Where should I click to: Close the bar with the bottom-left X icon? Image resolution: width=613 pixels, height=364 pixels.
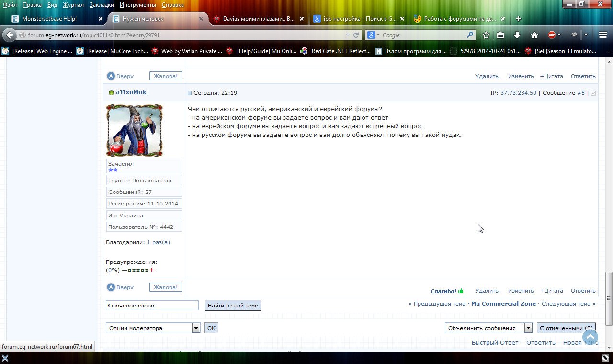(x=5, y=358)
